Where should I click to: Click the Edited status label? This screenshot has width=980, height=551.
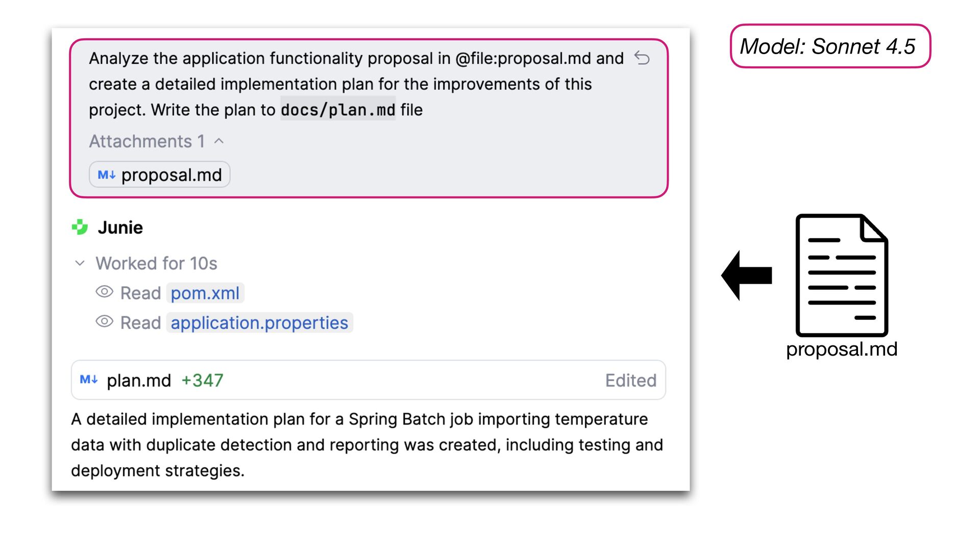click(630, 381)
